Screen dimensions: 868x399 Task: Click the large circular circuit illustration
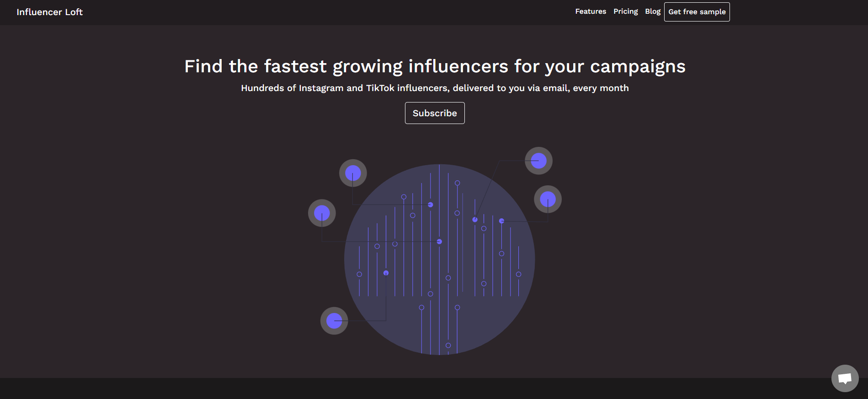tap(439, 259)
